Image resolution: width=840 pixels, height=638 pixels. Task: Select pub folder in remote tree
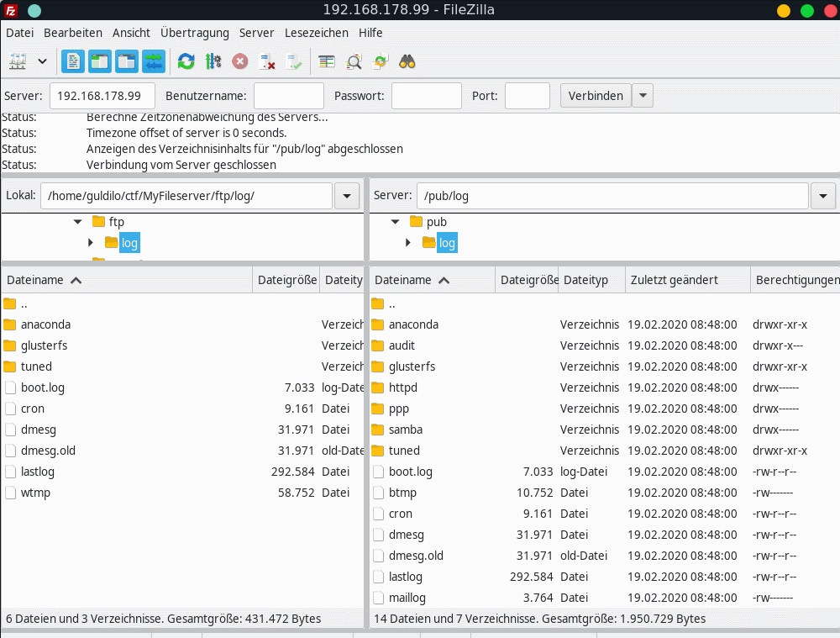pos(437,221)
